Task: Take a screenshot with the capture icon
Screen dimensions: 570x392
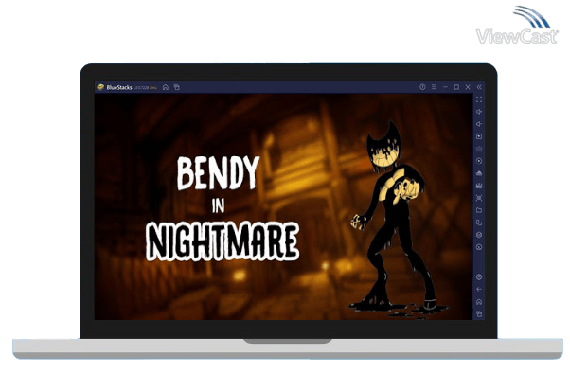Action: (x=479, y=198)
